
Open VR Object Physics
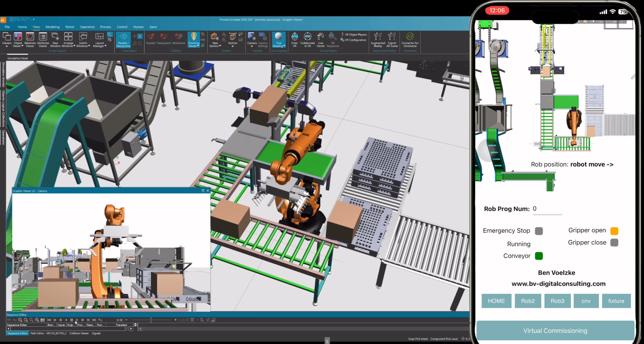354,35
